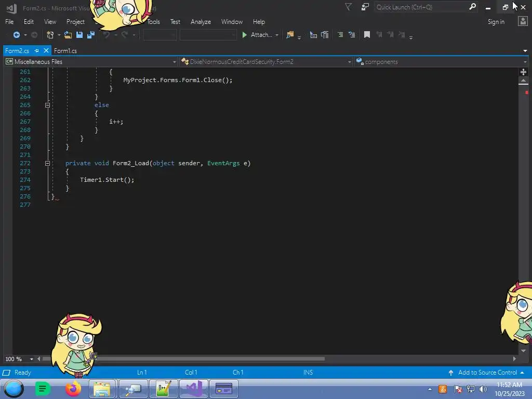This screenshot has width=532, height=399.
Task: Open the Attach button dropdown arrow
Action: (x=277, y=35)
